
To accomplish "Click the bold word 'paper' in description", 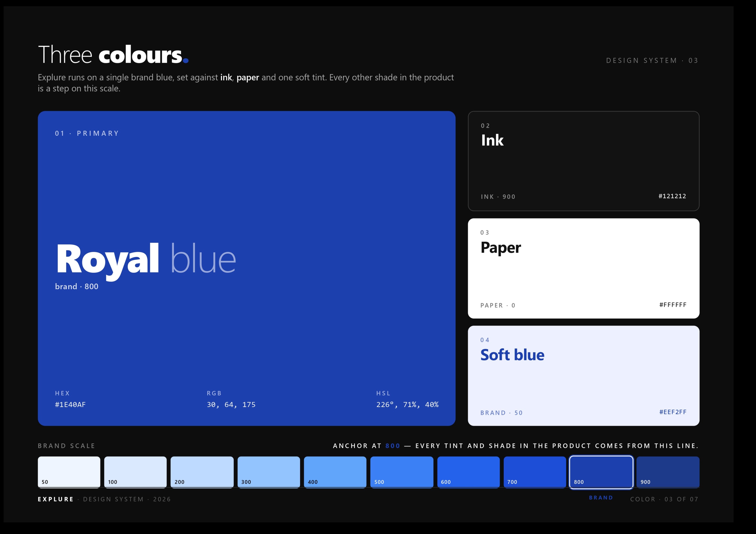I will (248, 78).
